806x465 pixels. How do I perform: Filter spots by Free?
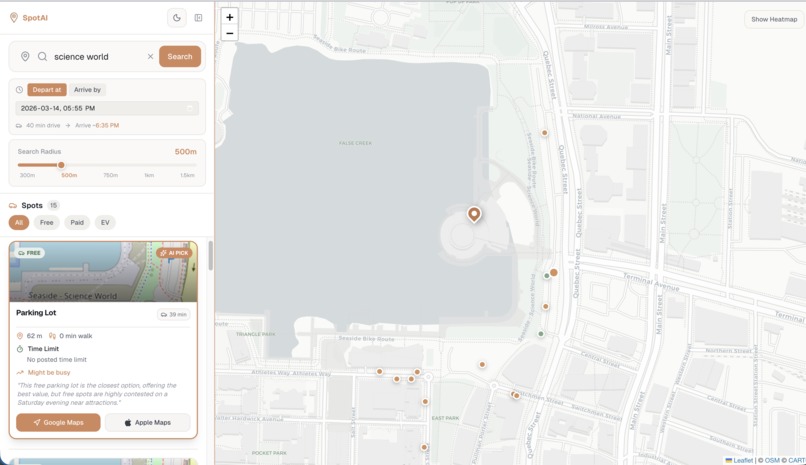[47, 222]
